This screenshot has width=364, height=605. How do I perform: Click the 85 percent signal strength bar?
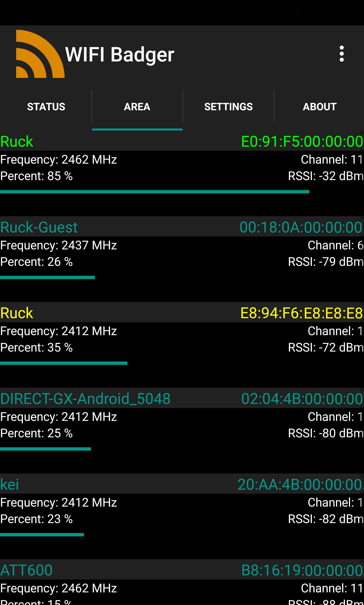click(155, 192)
